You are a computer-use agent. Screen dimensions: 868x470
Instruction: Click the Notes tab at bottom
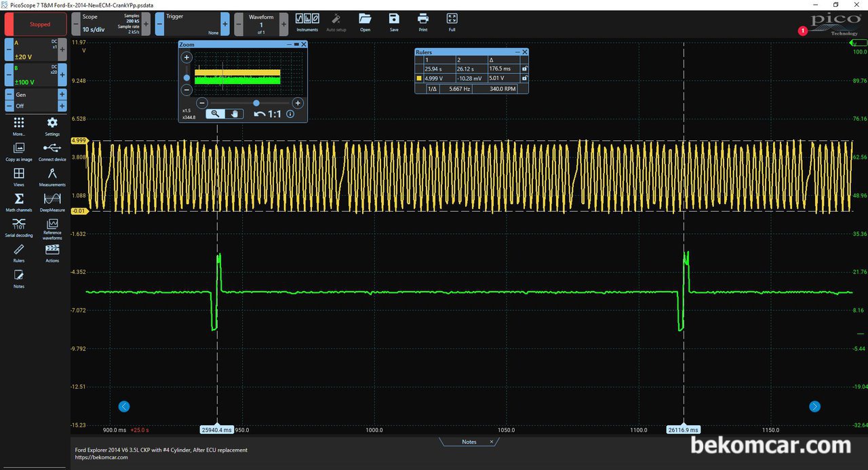[469, 442]
